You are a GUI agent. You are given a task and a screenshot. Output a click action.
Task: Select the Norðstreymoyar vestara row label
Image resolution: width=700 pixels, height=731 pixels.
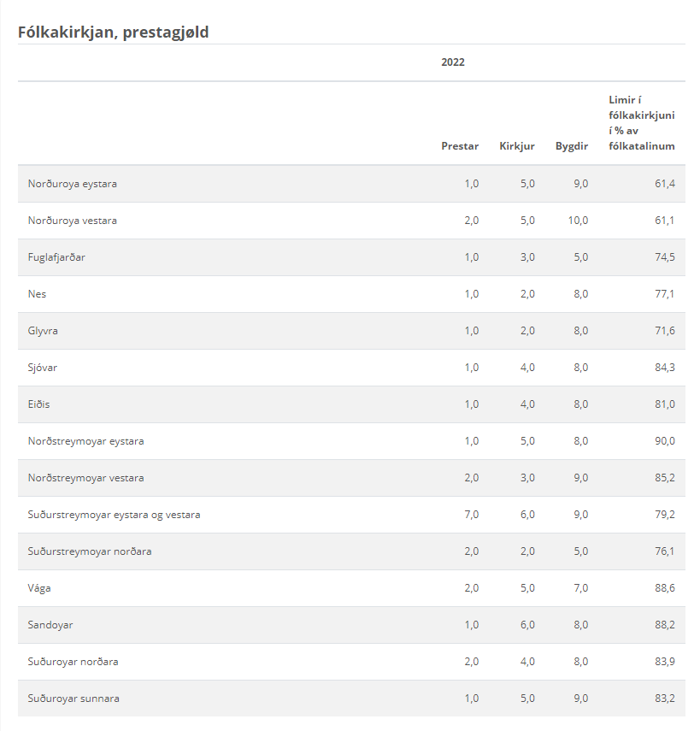[x=85, y=478]
